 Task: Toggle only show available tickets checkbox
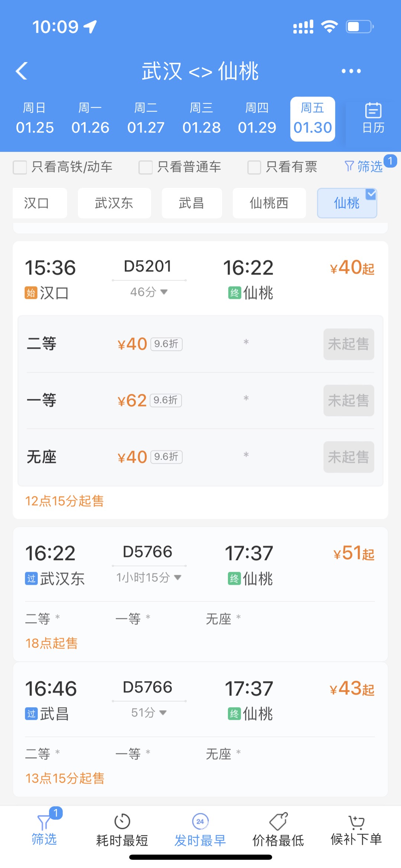254,167
